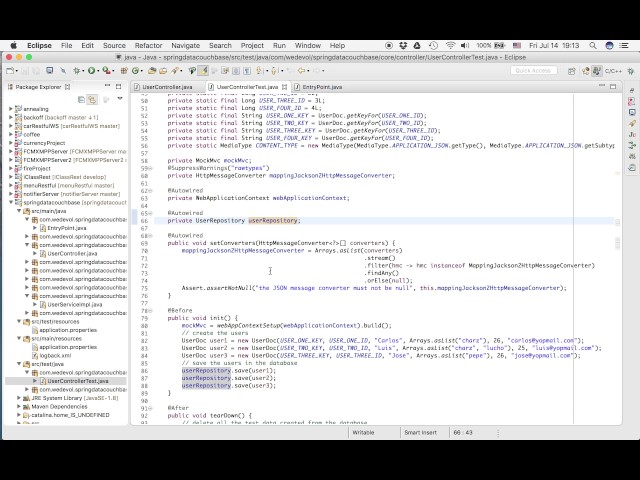
Task: Switch to the Debug perspective bug icon
Action: [x=631, y=71]
